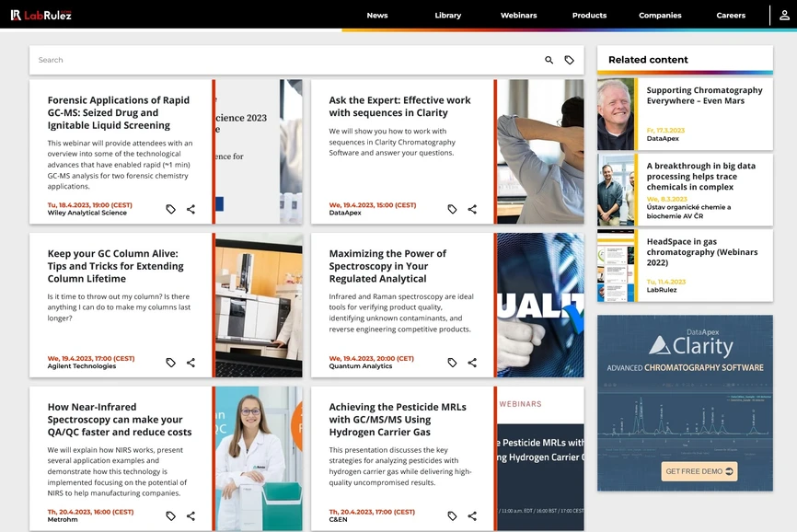The image size is (797, 532).
Task: Click the smiling man thumbnail in Related content
Action: 616,114
